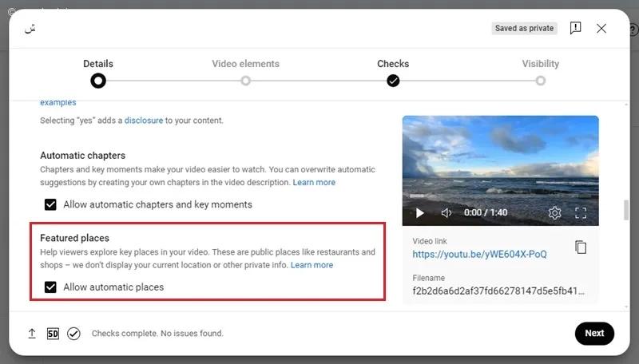The width and height of the screenshot is (639, 364).
Task: Copy the video link with copy icon
Action: click(x=581, y=247)
